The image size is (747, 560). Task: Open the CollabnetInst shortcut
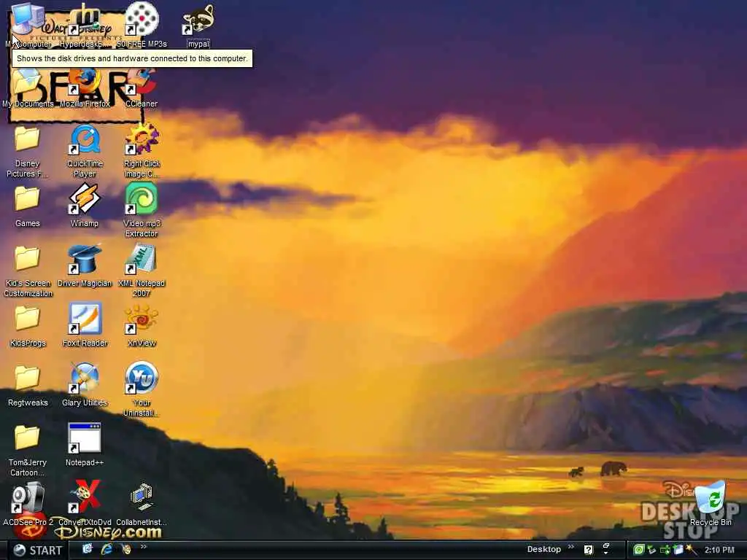pos(142,505)
